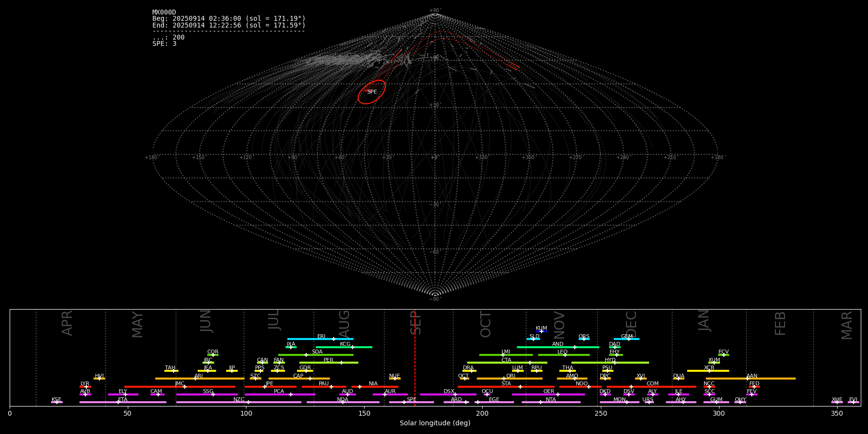Click the green KCG activity bar
868x434 pixels.
click(x=344, y=347)
